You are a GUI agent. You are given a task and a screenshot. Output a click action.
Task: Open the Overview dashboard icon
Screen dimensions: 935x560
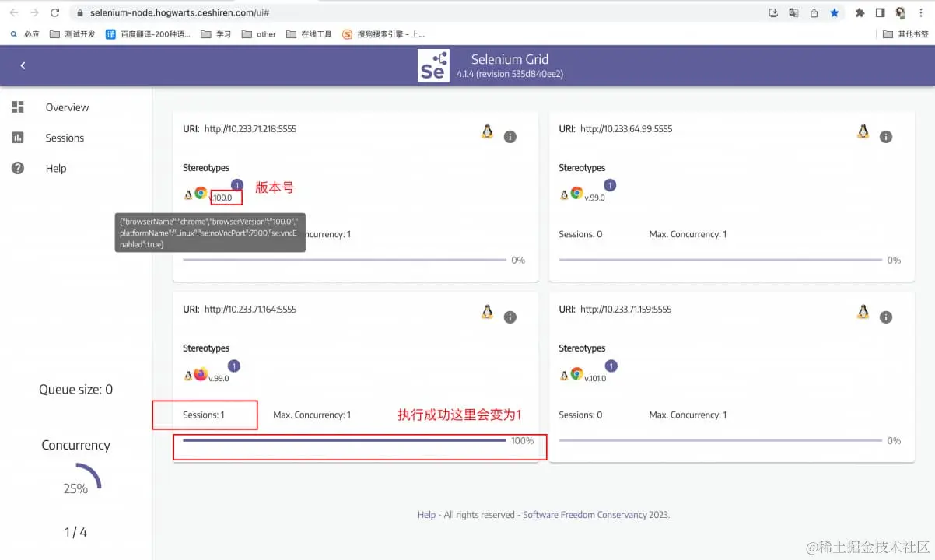click(18, 107)
